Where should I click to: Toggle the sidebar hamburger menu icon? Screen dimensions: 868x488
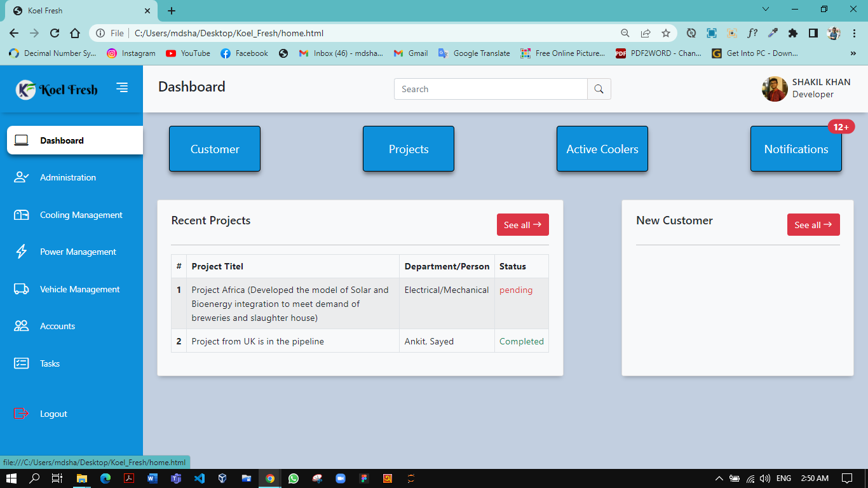[122, 88]
